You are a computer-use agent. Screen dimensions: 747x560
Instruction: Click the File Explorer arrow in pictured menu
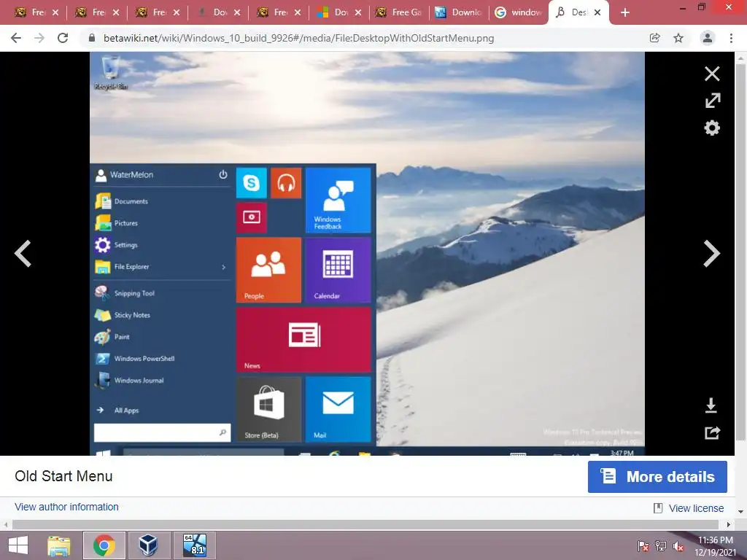[x=223, y=267]
